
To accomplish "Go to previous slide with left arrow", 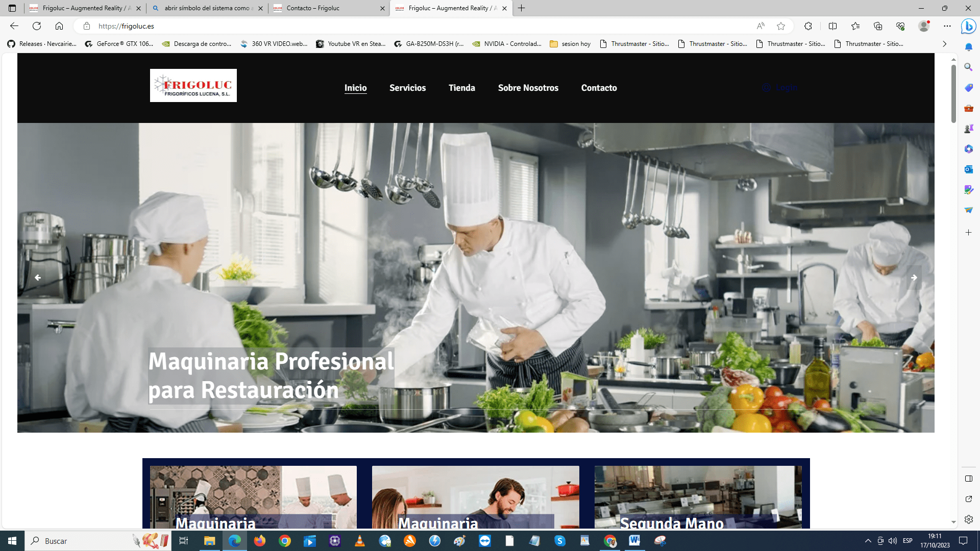I will (38, 278).
